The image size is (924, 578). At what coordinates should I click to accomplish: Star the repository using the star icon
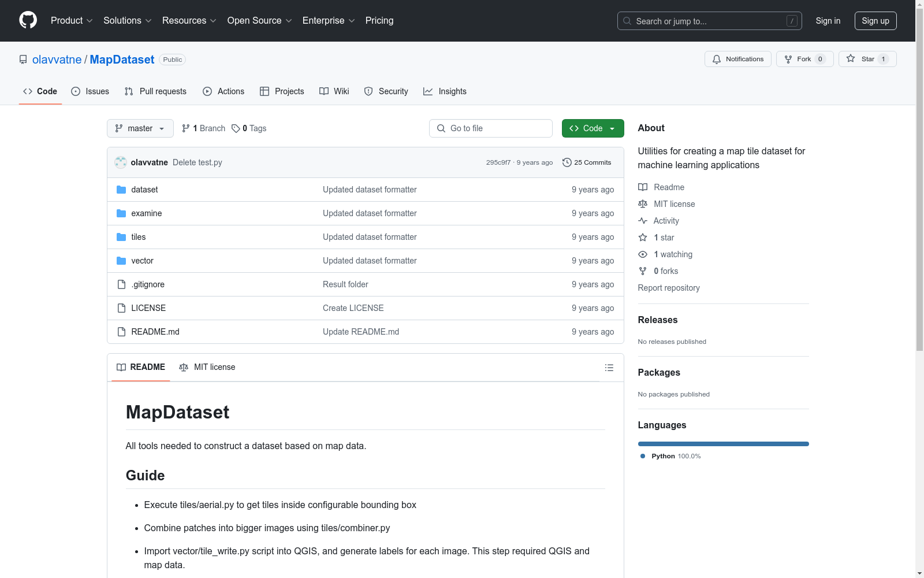click(x=851, y=58)
